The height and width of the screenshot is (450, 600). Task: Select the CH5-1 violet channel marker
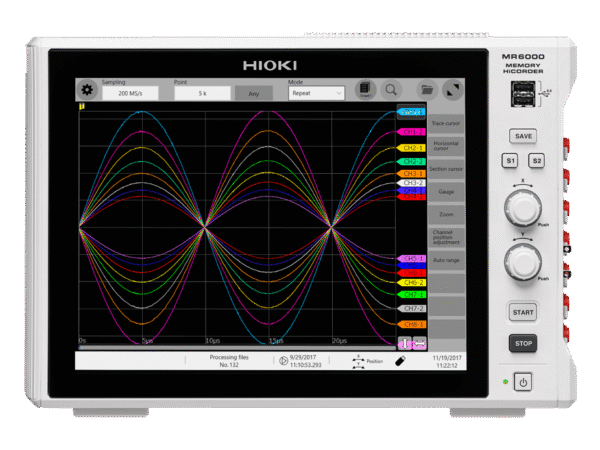(x=411, y=259)
